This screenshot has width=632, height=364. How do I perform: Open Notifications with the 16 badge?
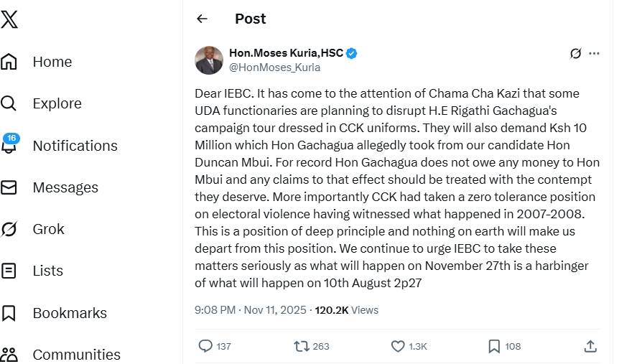pyautogui.click(x=75, y=146)
